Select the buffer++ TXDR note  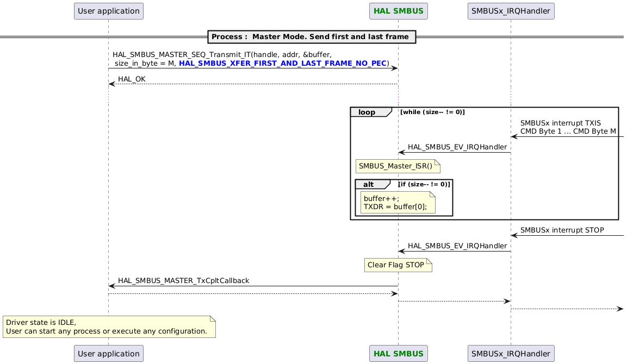click(398, 202)
